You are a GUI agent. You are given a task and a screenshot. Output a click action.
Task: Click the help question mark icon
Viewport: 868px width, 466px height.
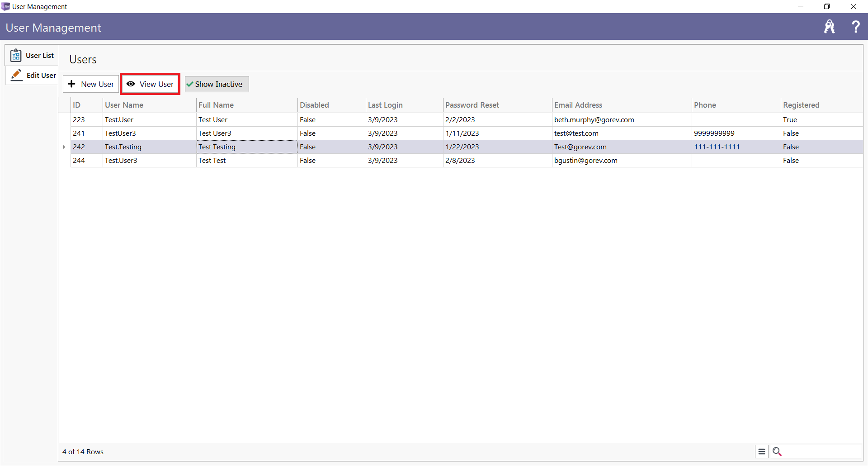(x=855, y=27)
